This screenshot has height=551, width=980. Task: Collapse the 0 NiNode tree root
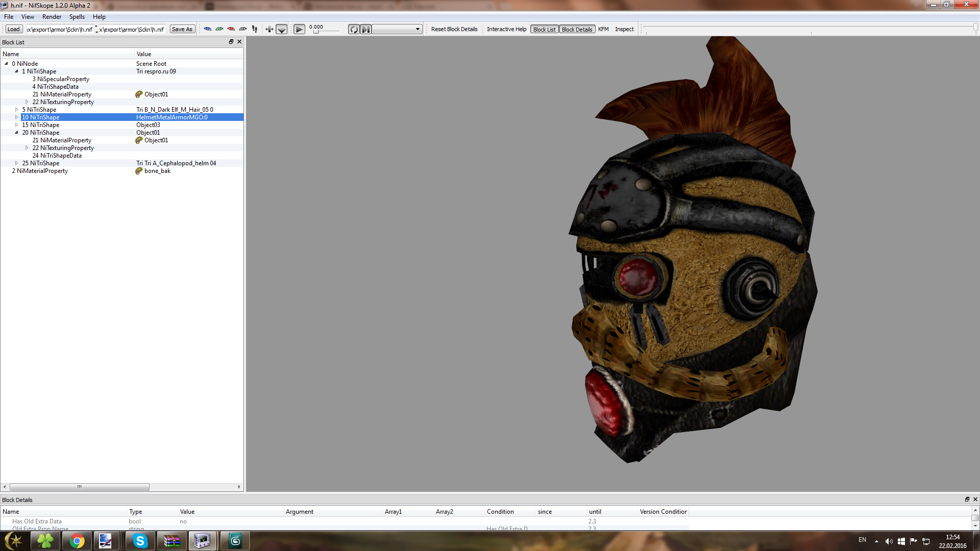point(6,64)
